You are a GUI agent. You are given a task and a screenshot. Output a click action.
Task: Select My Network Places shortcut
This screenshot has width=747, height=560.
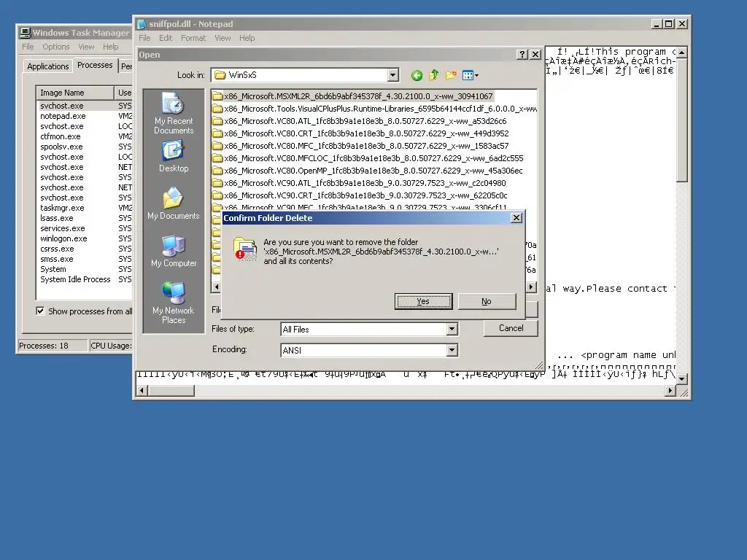pyautogui.click(x=174, y=303)
